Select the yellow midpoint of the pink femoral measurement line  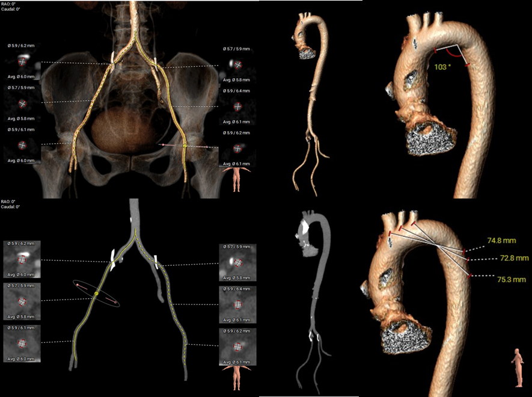point(185,146)
